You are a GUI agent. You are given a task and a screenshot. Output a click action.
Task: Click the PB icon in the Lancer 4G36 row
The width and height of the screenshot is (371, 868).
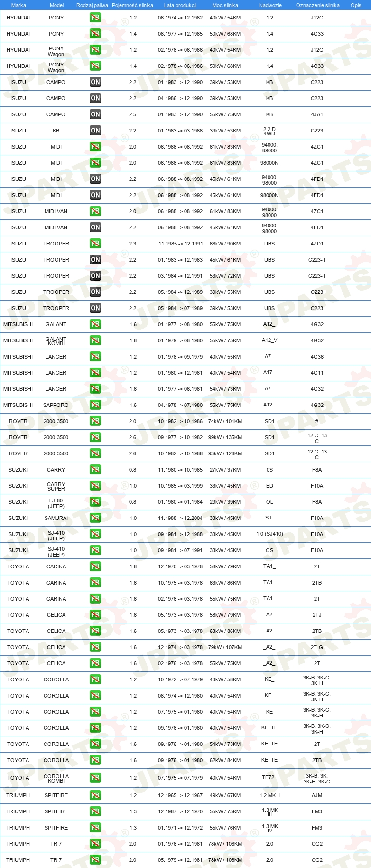[95, 357]
